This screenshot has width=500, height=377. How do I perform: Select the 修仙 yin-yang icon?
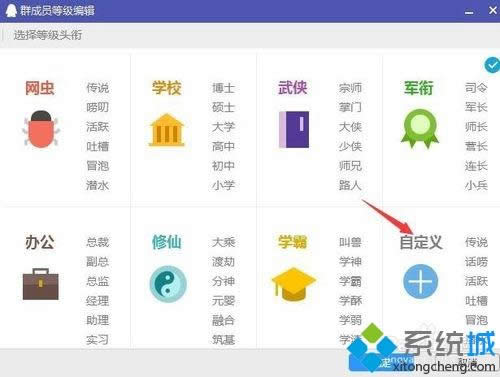click(168, 284)
